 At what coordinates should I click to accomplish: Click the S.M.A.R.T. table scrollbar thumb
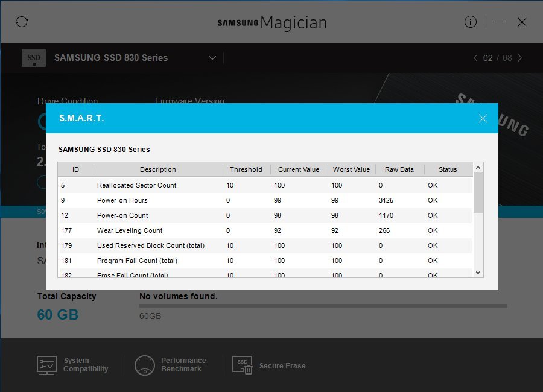478,192
